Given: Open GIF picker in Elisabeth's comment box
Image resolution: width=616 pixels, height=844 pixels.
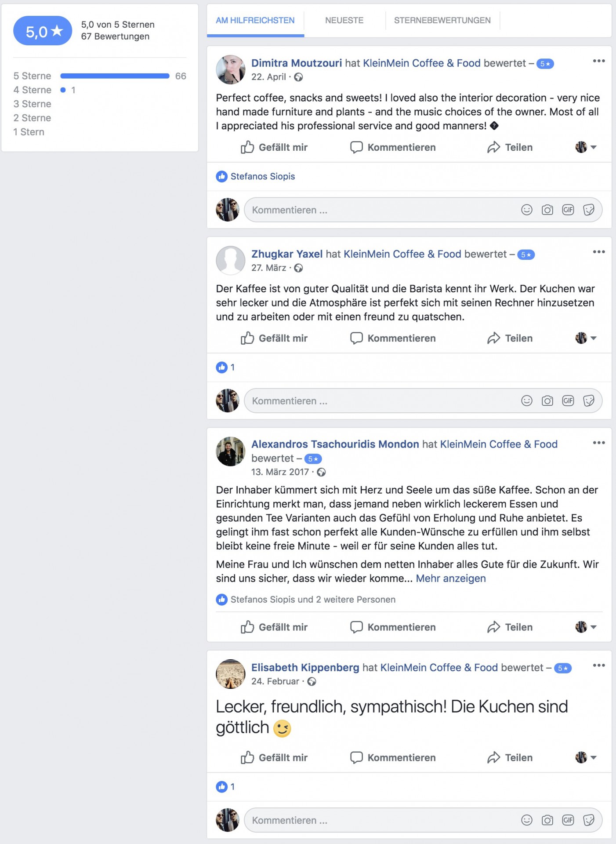Looking at the screenshot, I should [x=568, y=820].
